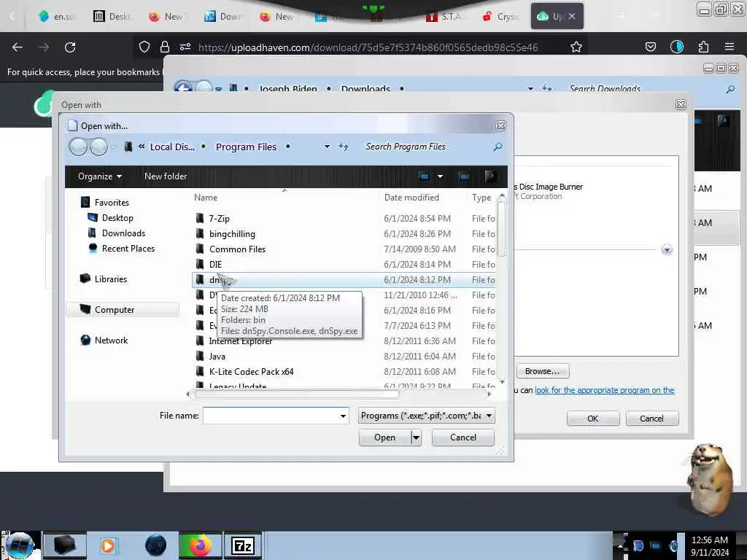Select Network in navigation pane
Image resolution: width=747 pixels, height=560 pixels.
click(x=111, y=340)
